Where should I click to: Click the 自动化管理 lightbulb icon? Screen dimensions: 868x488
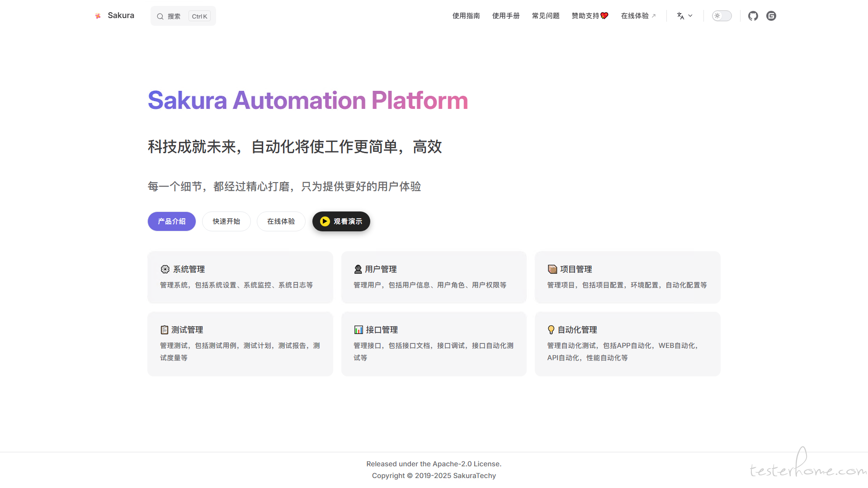[551, 330]
